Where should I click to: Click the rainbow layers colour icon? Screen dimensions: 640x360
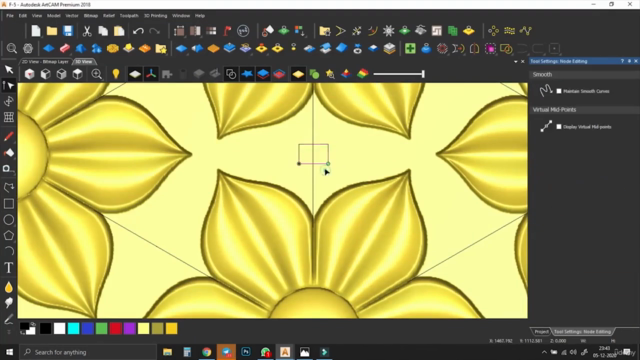(x=362, y=74)
